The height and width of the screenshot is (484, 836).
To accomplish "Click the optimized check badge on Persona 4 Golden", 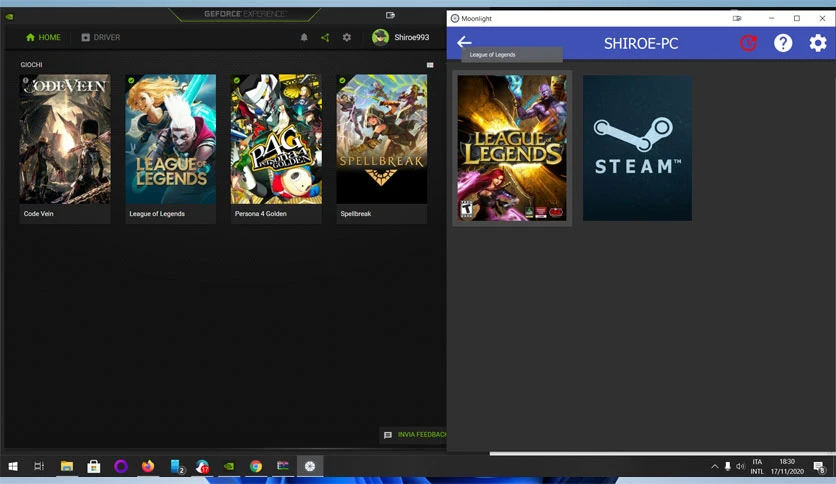I will 237,80.
